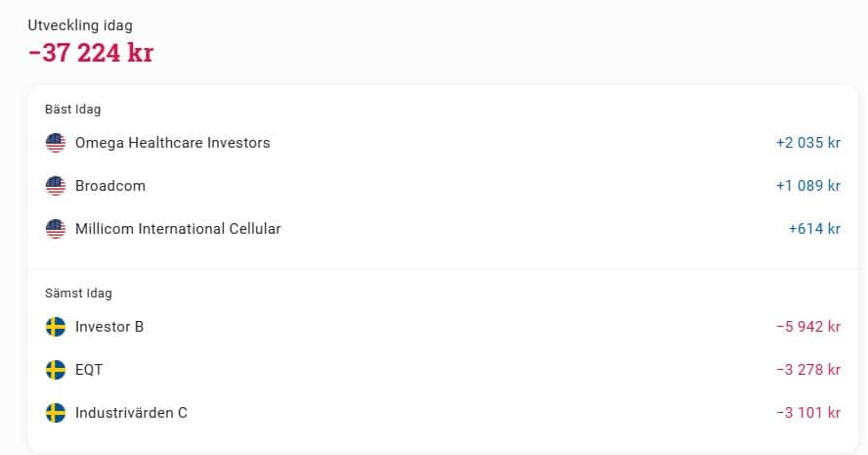Select the EQT stock name
868x455 pixels.
pyautogui.click(x=89, y=370)
